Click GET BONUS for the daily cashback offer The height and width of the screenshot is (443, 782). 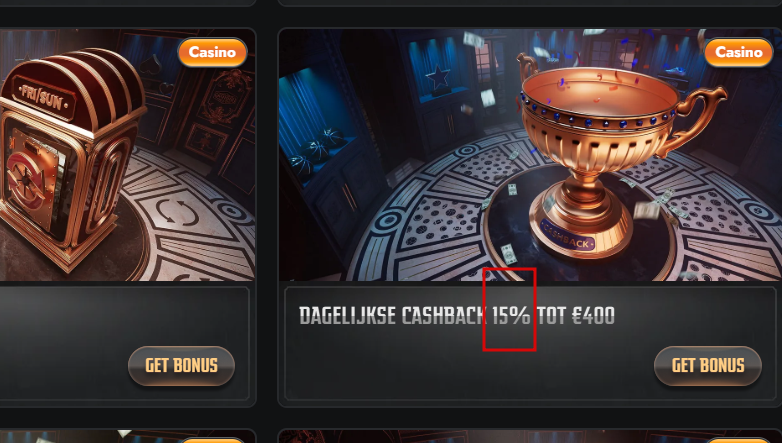[x=708, y=366]
